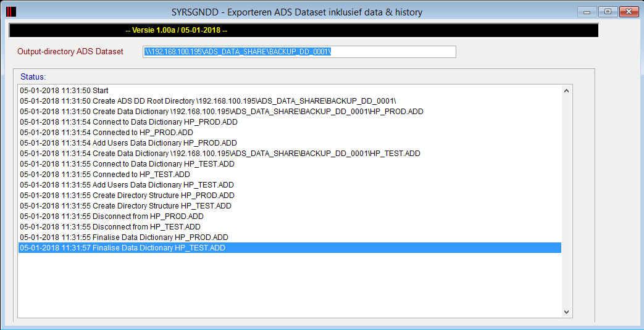Maximize the SYRSGNDD window

tap(608, 12)
